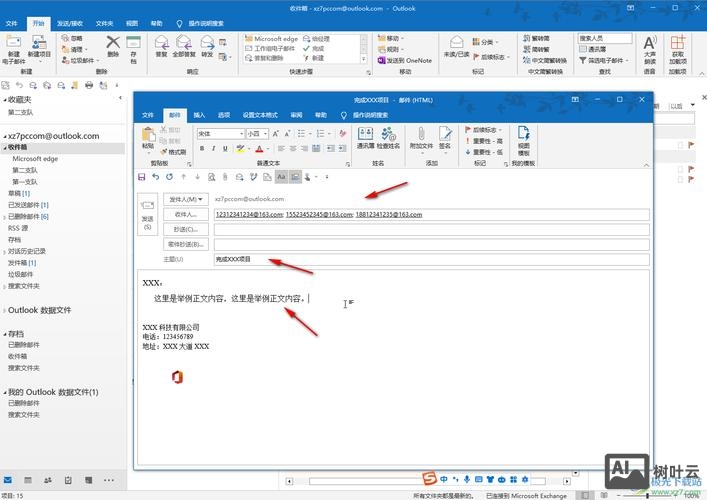Image resolution: width=707 pixels, height=500 pixels.
Task: Collapse the xz7pccom@outlook.com account tree
Action: (x=4, y=136)
